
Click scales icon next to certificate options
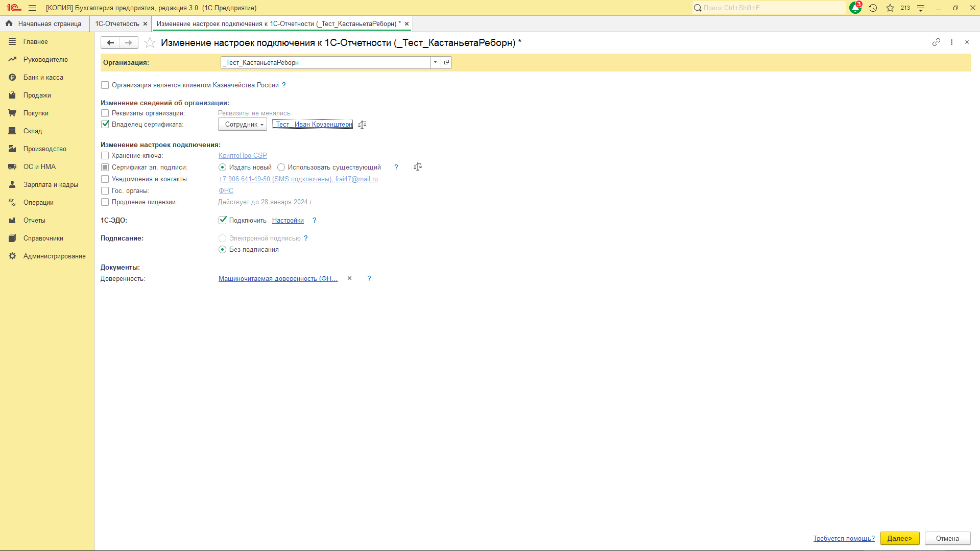[418, 167]
